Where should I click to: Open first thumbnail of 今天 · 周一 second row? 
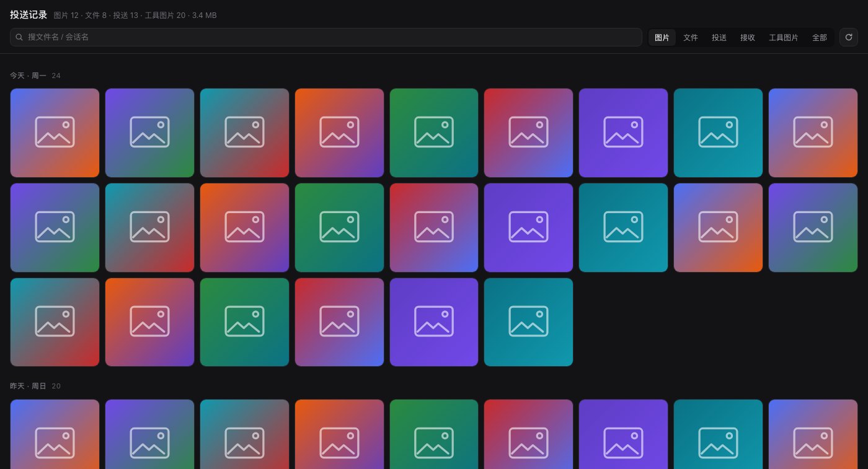click(x=55, y=227)
